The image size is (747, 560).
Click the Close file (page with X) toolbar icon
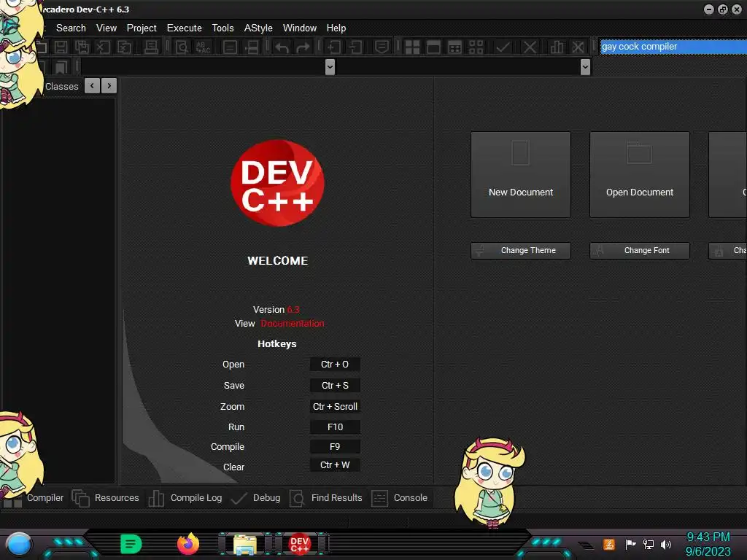(104, 47)
